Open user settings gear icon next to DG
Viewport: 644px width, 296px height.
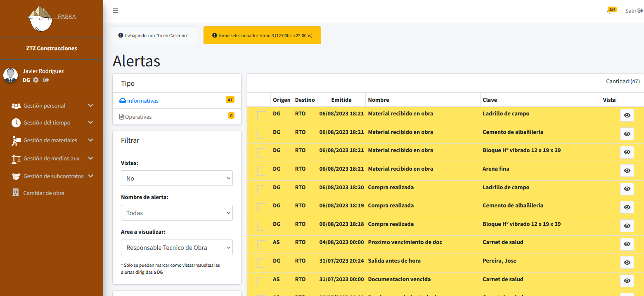36,80
